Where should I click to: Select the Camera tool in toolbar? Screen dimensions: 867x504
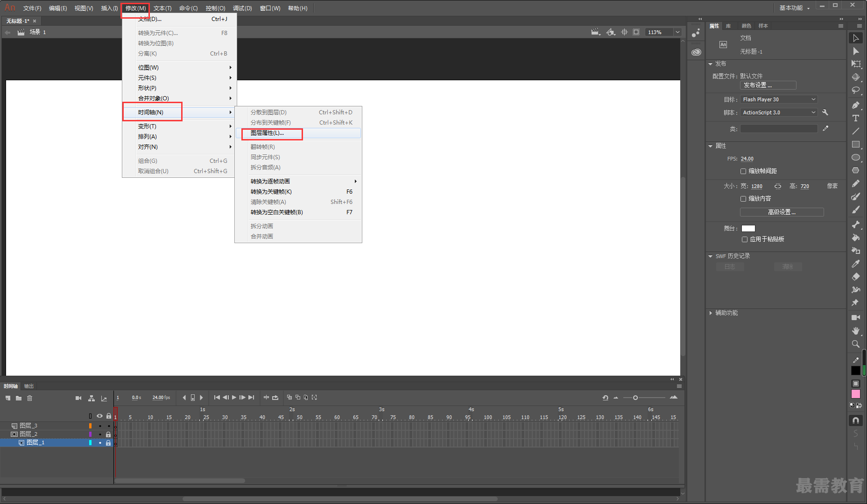pyautogui.click(x=855, y=317)
